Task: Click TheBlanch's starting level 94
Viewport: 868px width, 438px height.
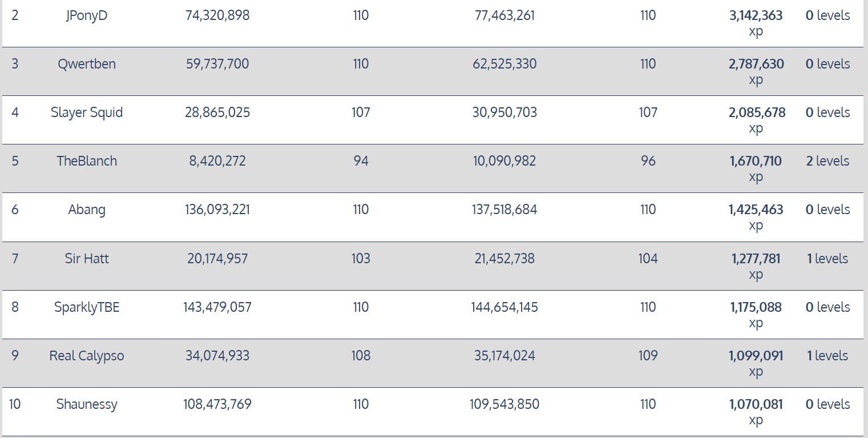Action: click(x=361, y=161)
